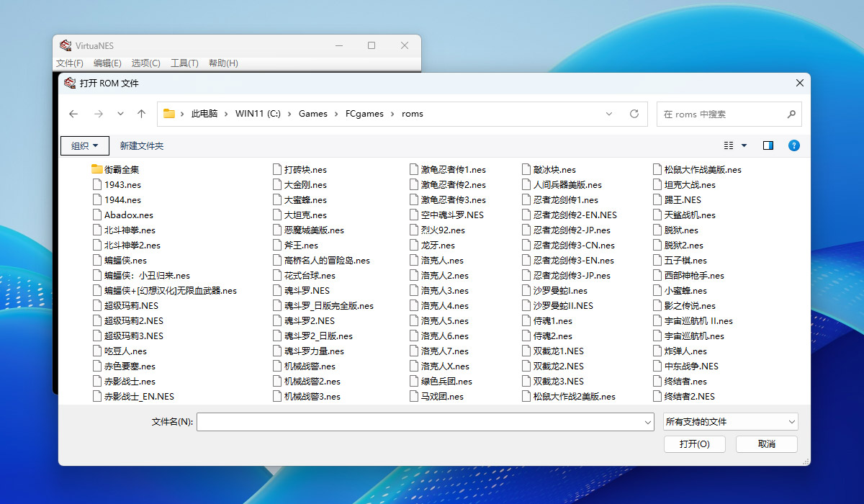Image resolution: width=864 pixels, height=504 pixels.
Task: Click the Back navigation arrow
Action: click(x=73, y=114)
